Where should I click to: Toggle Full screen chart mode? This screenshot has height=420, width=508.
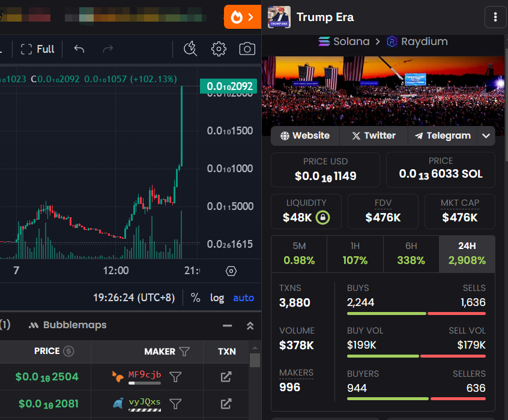(x=38, y=49)
